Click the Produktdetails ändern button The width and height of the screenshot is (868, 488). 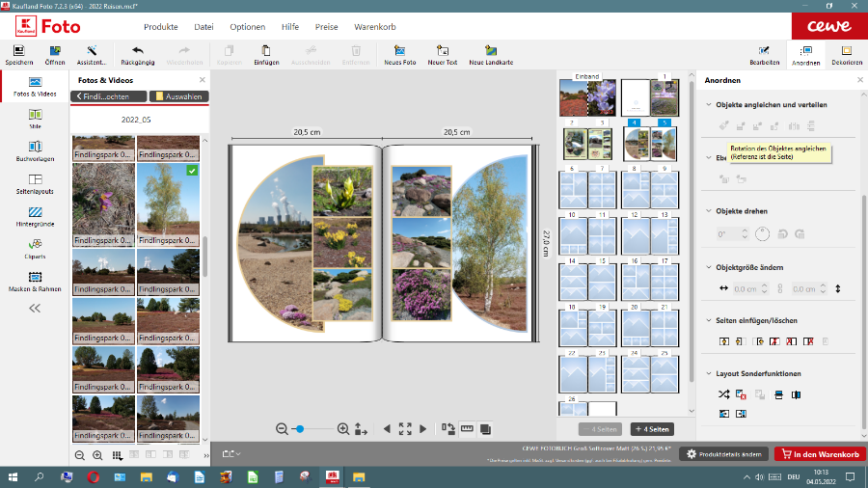click(x=723, y=453)
